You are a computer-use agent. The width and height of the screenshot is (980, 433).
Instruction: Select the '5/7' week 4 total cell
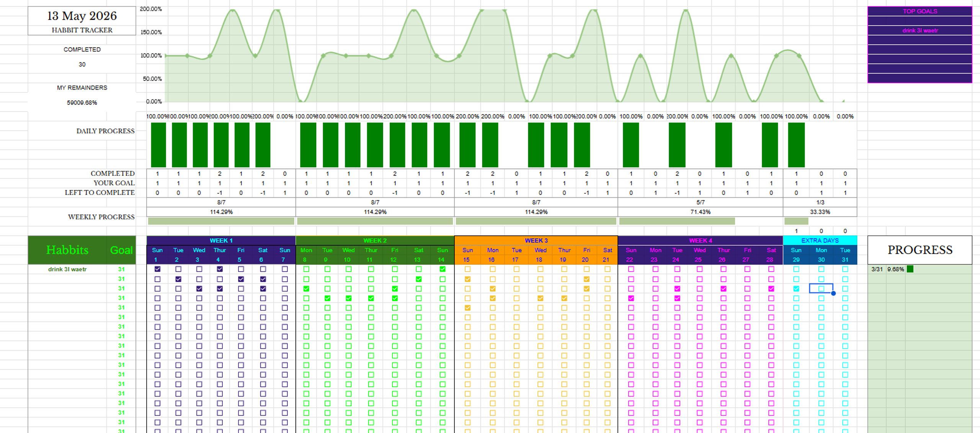pyautogui.click(x=701, y=202)
